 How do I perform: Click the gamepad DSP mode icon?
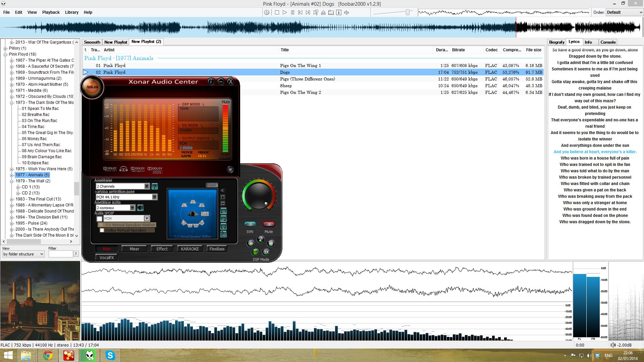251,243
